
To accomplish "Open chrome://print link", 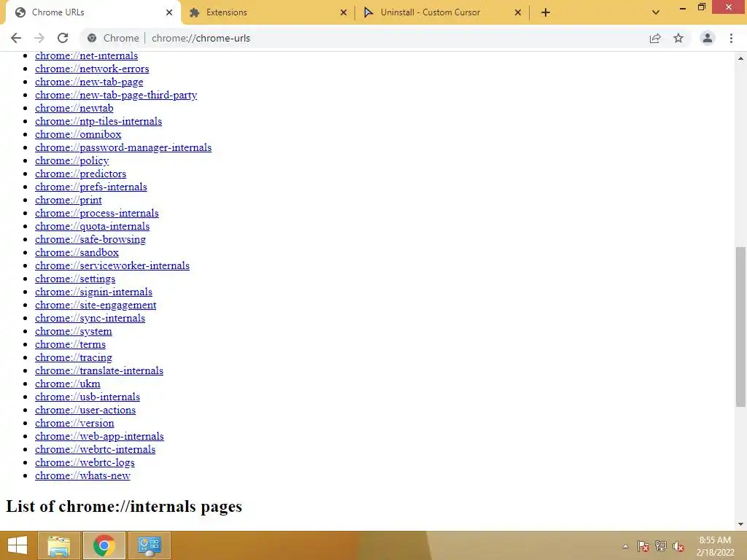I will pos(68,200).
